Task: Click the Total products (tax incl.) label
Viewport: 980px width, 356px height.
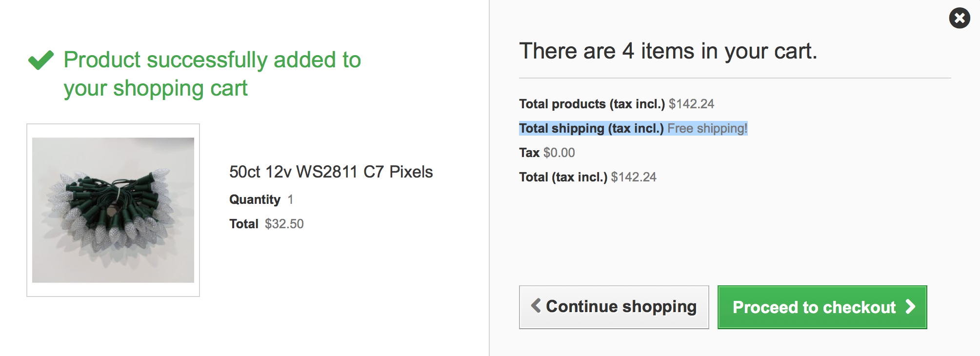Action: tap(592, 104)
